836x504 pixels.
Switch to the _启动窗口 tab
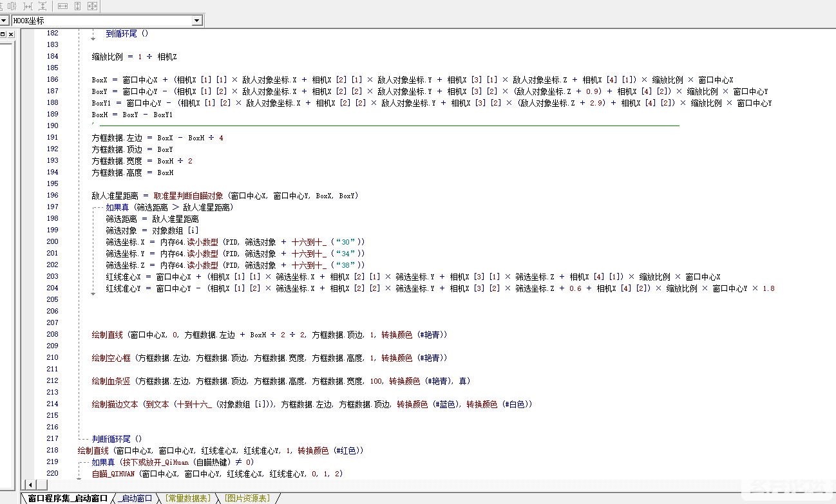coord(135,498)
